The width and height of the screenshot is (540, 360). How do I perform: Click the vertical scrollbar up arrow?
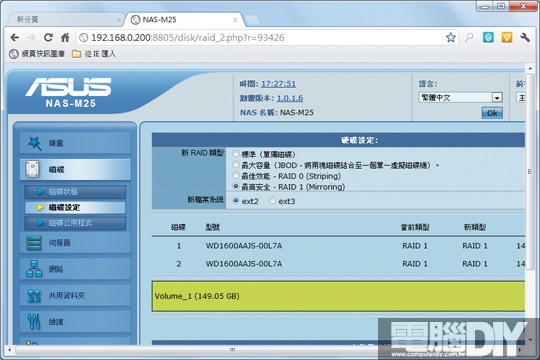[x=530, y=69]
